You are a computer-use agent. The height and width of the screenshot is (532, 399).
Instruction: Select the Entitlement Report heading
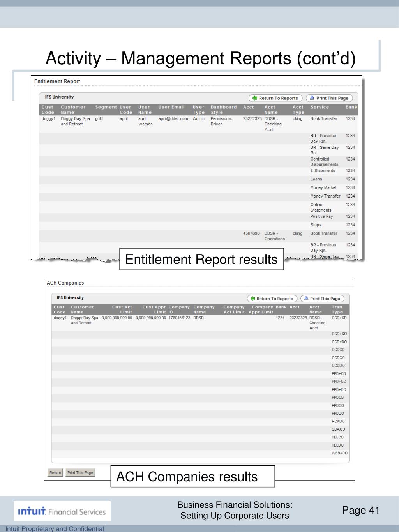click(57, 81)
